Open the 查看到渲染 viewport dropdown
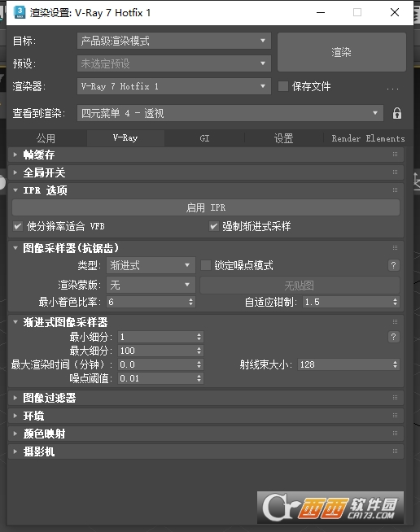420x532 pixels. click(x=230, y=113)
